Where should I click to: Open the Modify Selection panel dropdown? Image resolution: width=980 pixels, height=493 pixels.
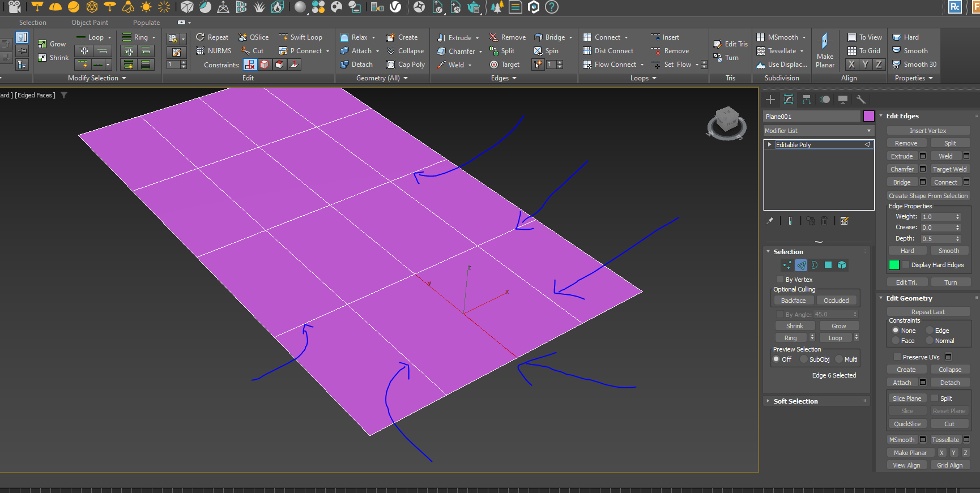click(x=97, y=78)
